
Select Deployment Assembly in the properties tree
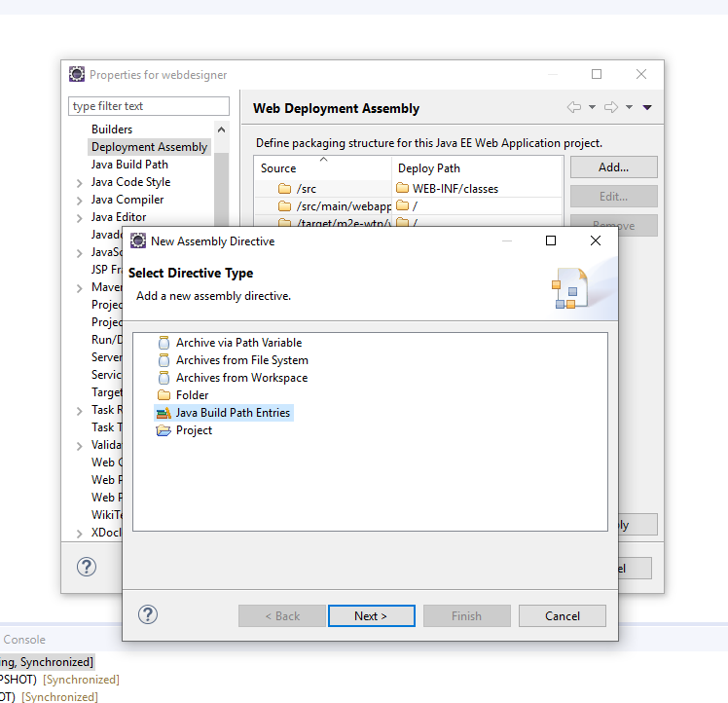click(x=149, y=147)
